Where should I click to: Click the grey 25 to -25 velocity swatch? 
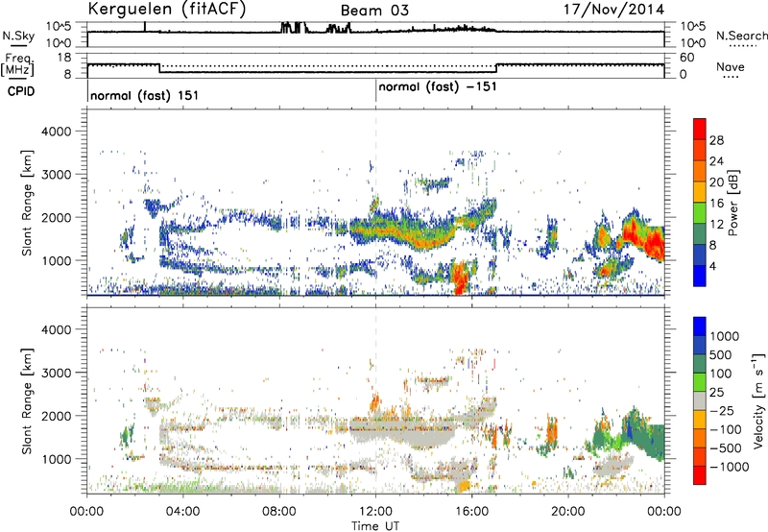click(700, 400)
